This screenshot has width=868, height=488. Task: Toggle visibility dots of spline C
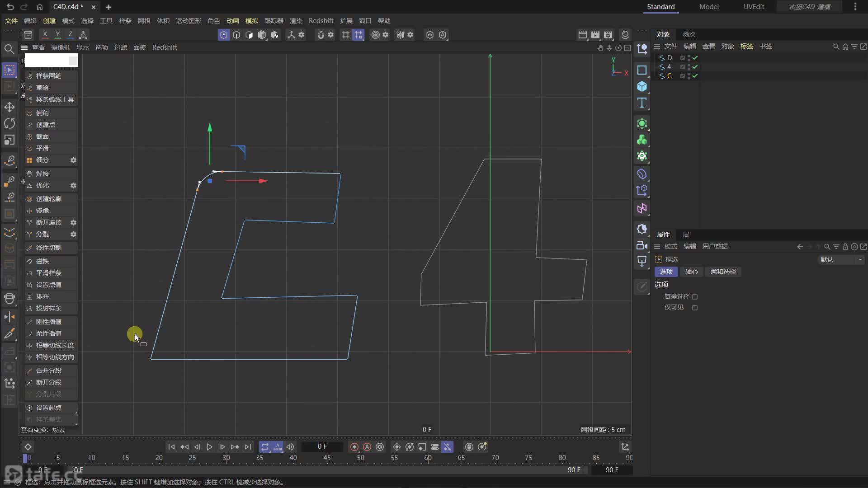[689, 76]
